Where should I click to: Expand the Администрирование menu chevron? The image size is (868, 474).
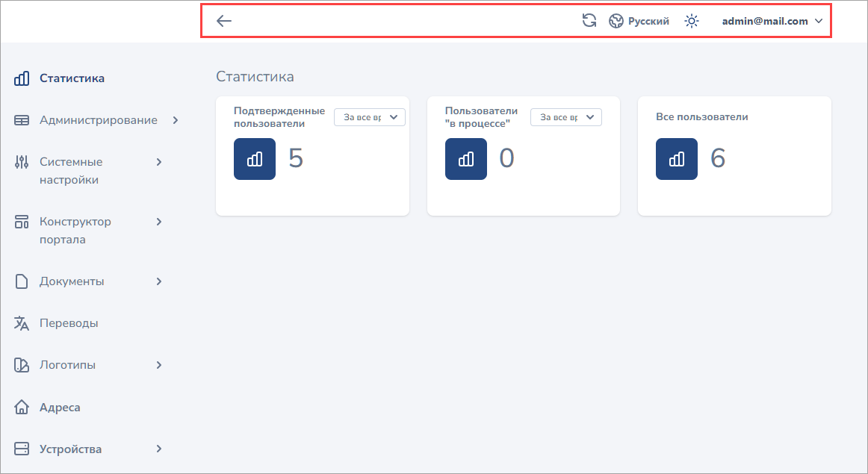[x=176, y=120]
